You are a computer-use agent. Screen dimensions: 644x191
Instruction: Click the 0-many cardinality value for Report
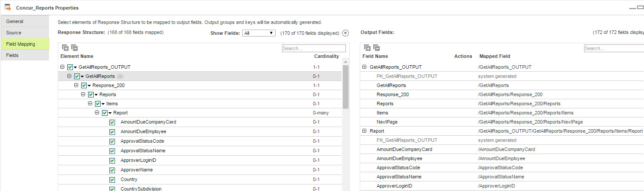point(321,113)
